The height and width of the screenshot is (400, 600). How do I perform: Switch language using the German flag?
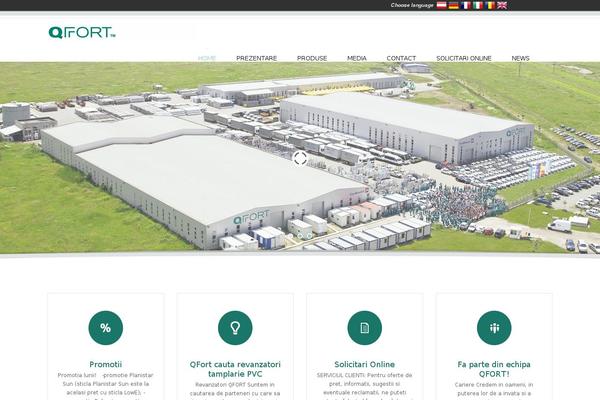pyautogui.click(x=453, y=5)
